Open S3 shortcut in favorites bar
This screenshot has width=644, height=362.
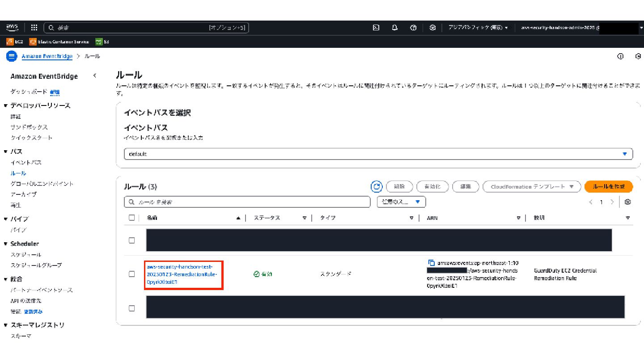tap(102, 42)
